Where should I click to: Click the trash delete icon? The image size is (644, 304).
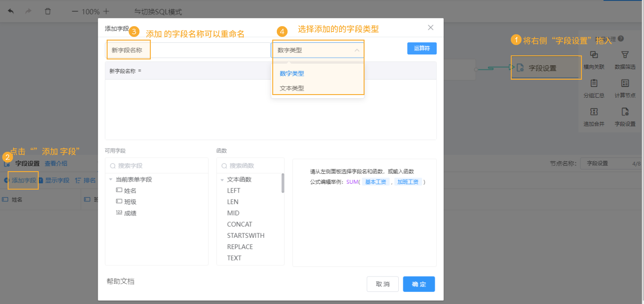click(48, 11)
